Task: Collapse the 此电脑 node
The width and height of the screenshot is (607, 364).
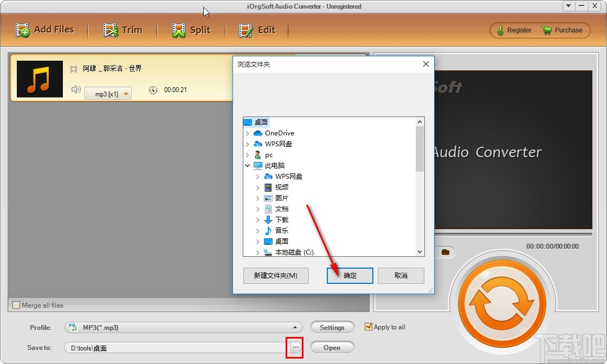Action: pos(249,165)
